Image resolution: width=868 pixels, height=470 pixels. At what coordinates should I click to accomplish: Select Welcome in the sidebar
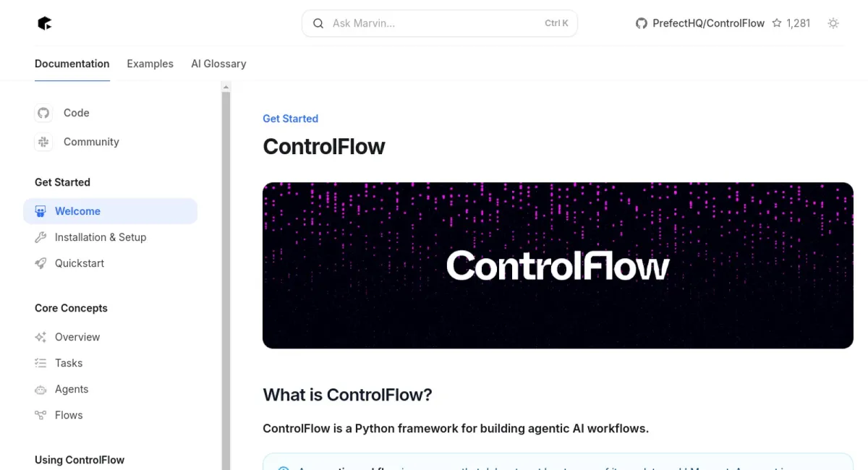tap(110, 211)
